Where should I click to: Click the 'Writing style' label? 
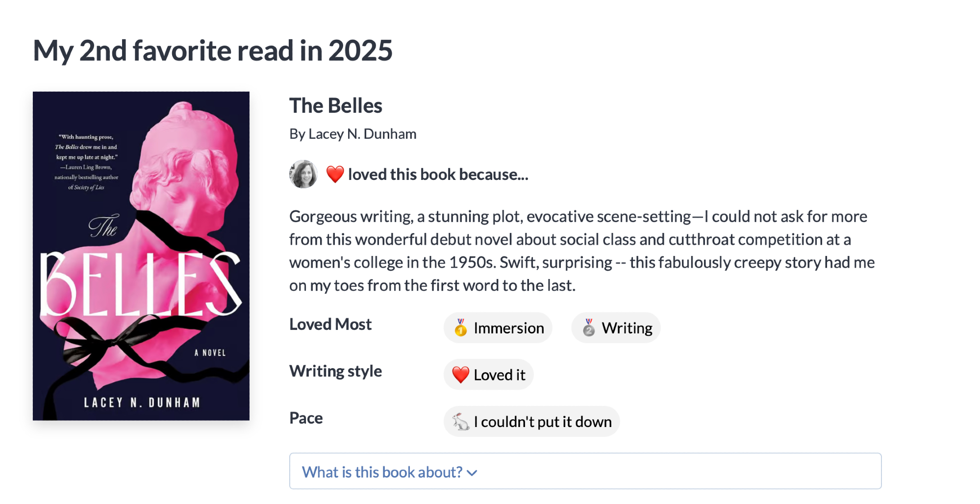335,371
